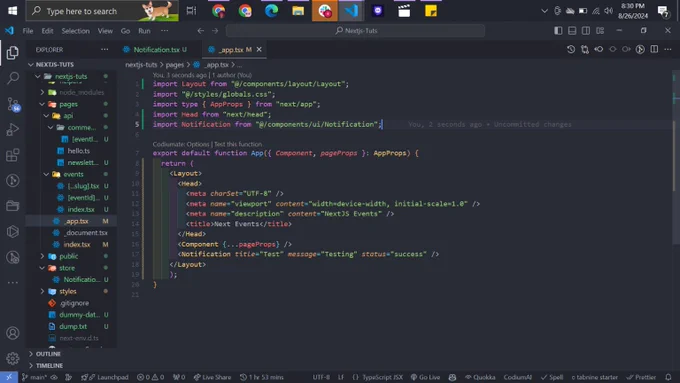Open _document.tsx in the file tree
The width and height of the screenshot is (680, 383).
tap(85, 233)
